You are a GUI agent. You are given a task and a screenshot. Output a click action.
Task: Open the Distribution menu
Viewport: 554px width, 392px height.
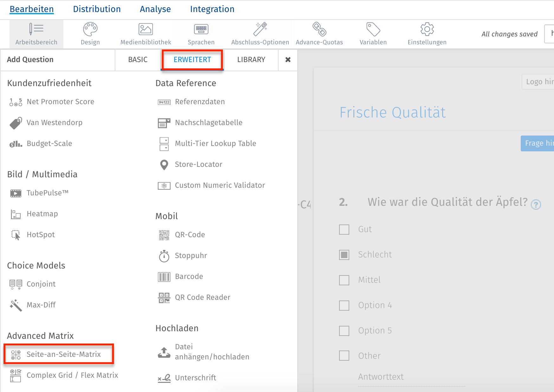[97, 9]
